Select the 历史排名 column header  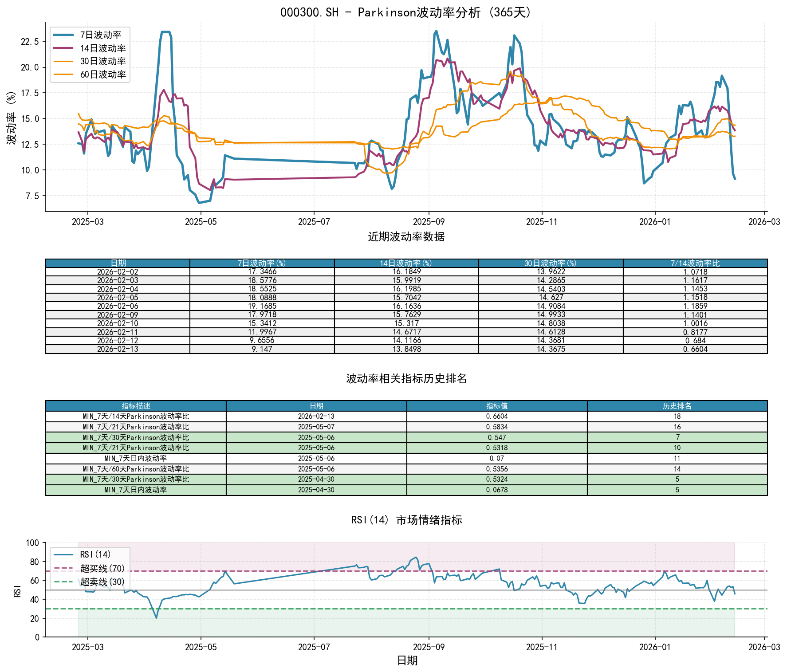click(677, 406)
